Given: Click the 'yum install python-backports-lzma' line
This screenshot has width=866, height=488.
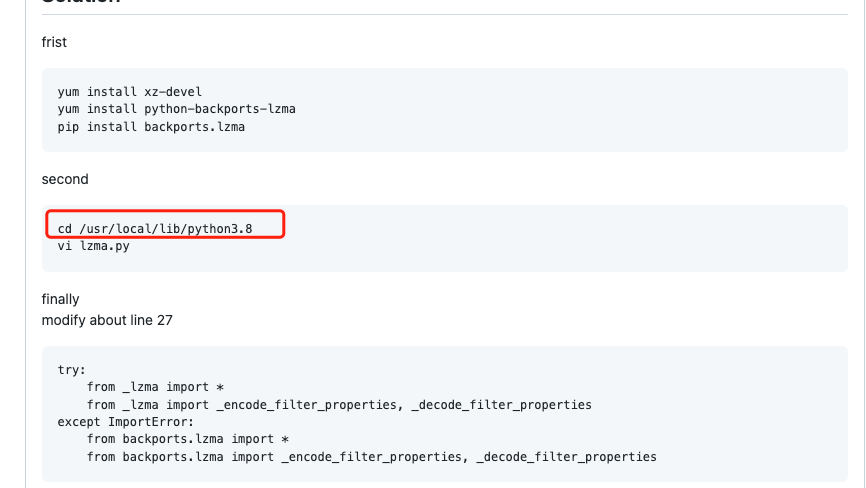Looking at the screenshot, I should [176, 109].
